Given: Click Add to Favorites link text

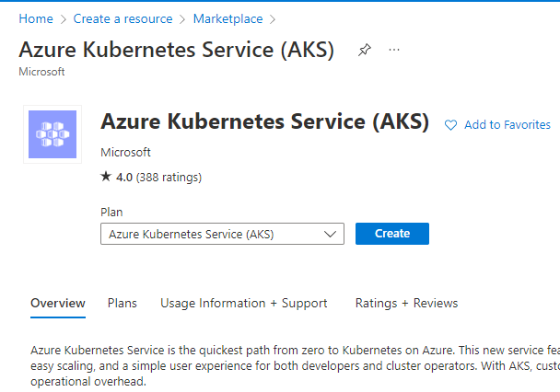Looking at the screenshot, I should [507, 125].
